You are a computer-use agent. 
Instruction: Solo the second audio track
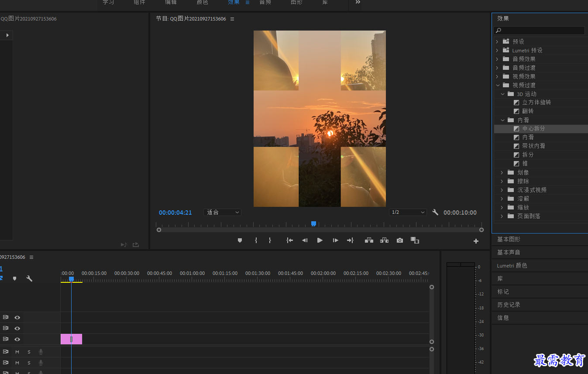(29, 363)
